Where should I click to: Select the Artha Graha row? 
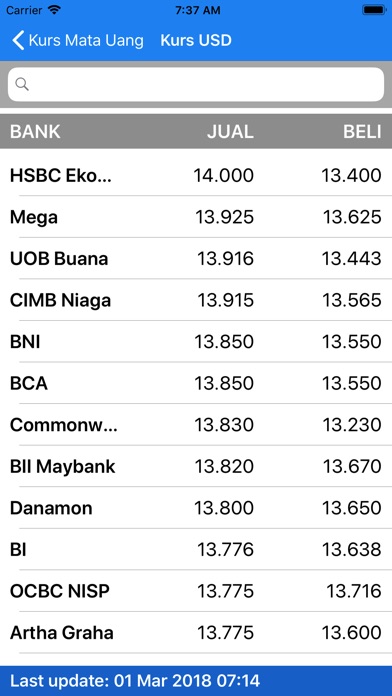196,633
